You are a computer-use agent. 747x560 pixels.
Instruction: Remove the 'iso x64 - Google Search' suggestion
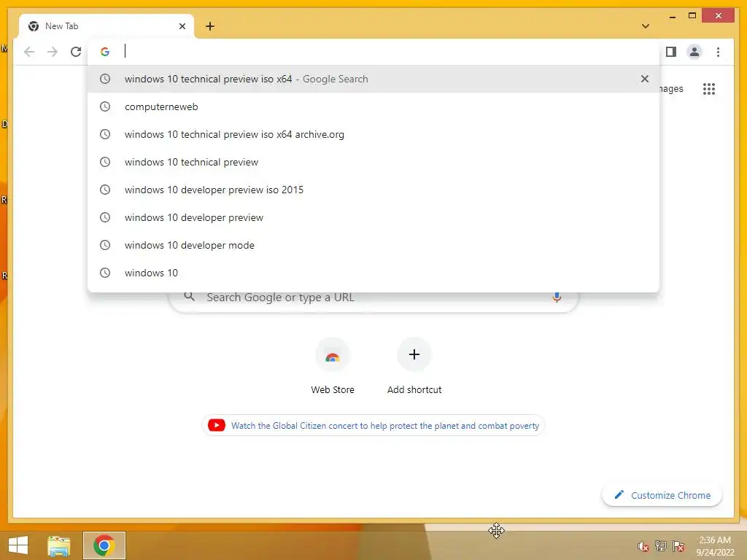[x=645, y=79]
